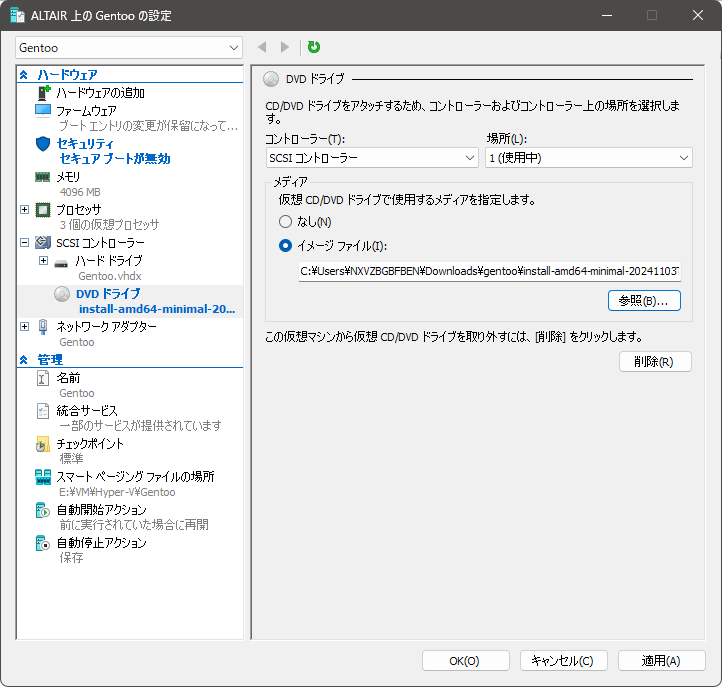
Task: Select 自動開始アクション tree item
Action: (102, 510)
